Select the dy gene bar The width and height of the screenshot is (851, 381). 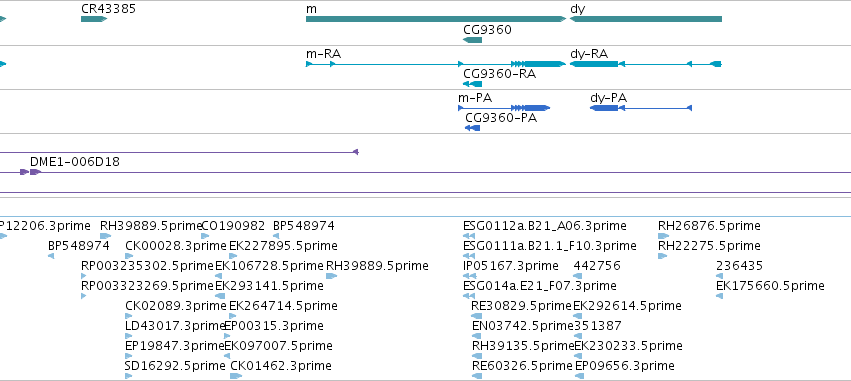[x=646, y=19]
